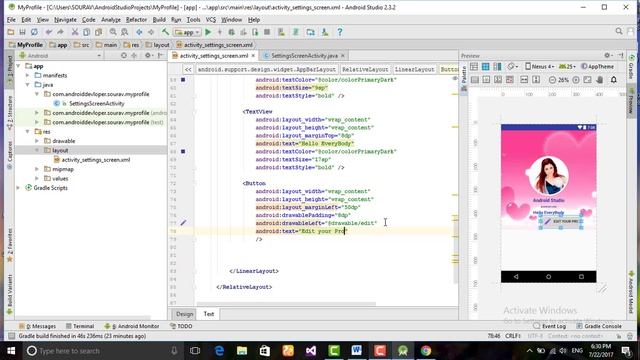Expand the values folder node
This screenshot has width=640, height=360.
click(x=37, y=178)
